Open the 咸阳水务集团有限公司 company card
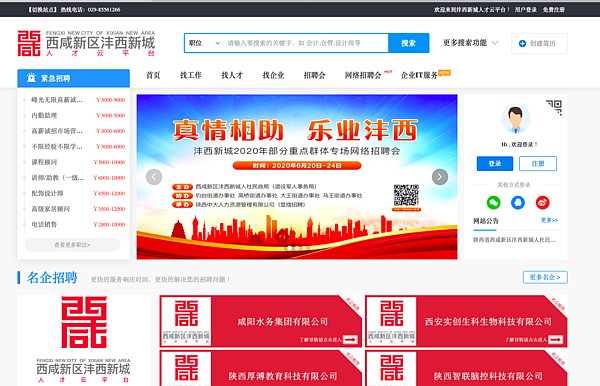This screenshot has height=386, width=600. tap(261, 321)
